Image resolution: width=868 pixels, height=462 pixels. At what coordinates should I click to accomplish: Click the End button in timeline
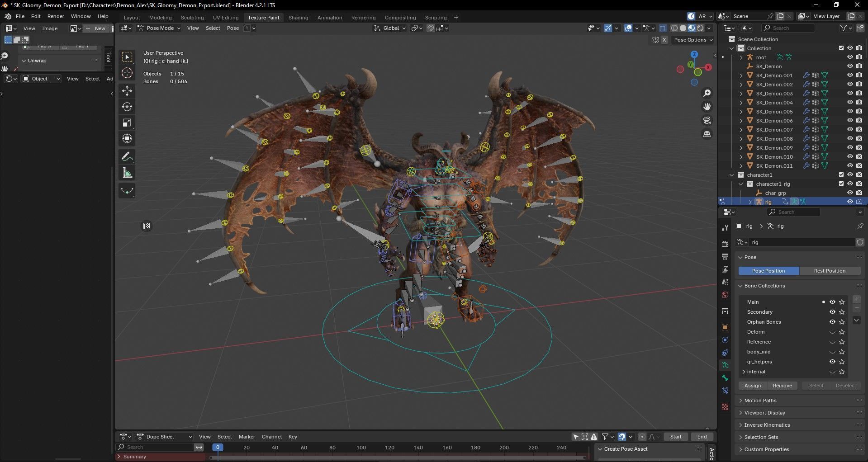point(702,437)
